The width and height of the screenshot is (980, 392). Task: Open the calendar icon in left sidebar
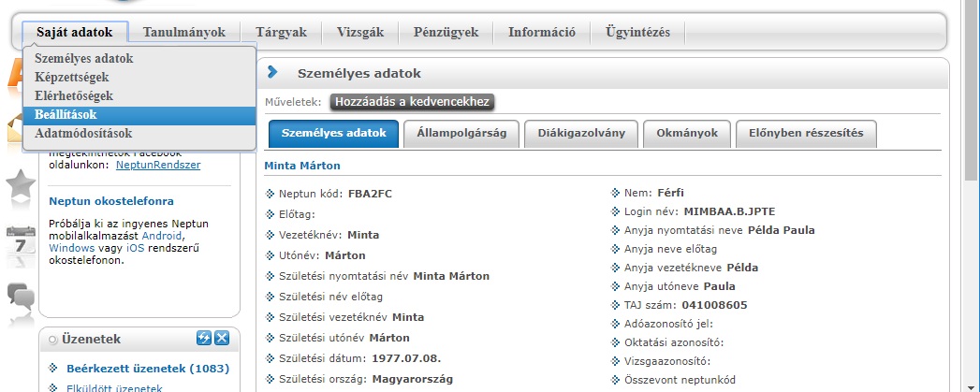20,242
